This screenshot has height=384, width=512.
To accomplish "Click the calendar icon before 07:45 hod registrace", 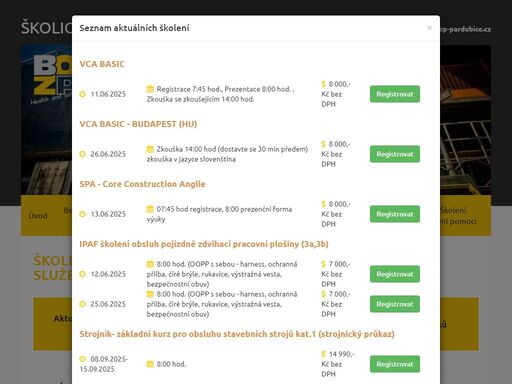I will pyautogui.click(x=150, y=209).
